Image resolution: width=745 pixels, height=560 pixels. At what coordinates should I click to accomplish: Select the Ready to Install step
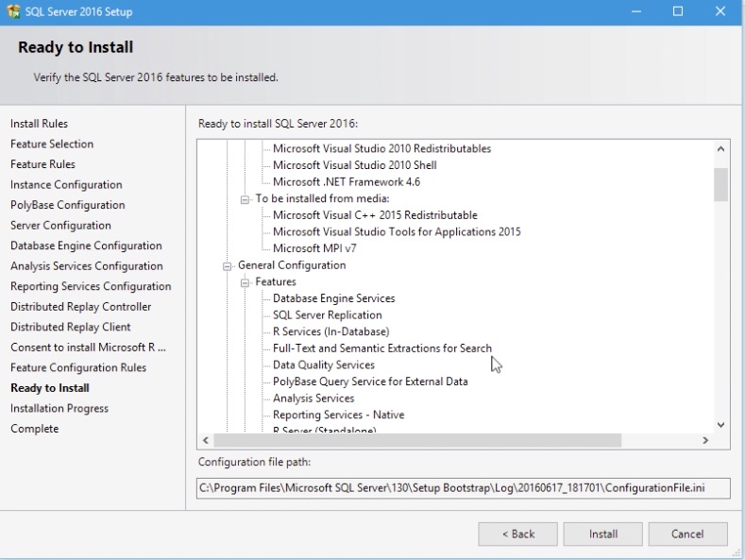pos(50,388)
